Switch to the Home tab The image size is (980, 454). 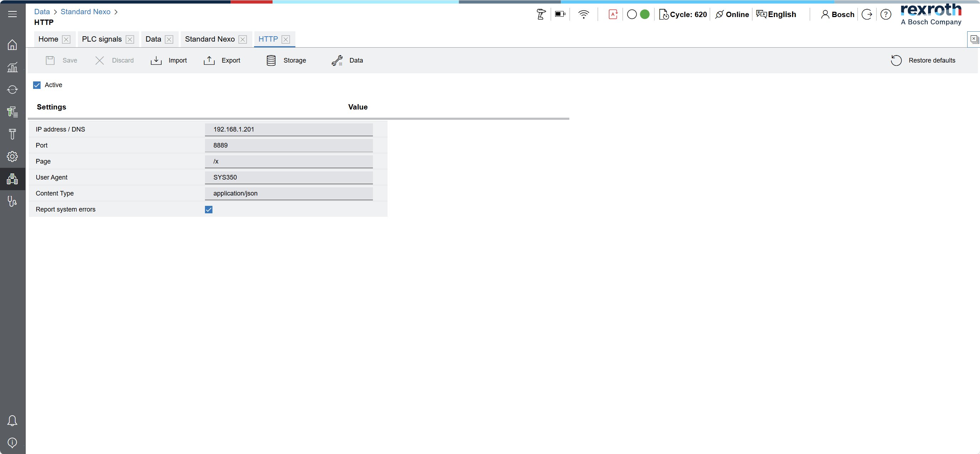click(48, 39)
